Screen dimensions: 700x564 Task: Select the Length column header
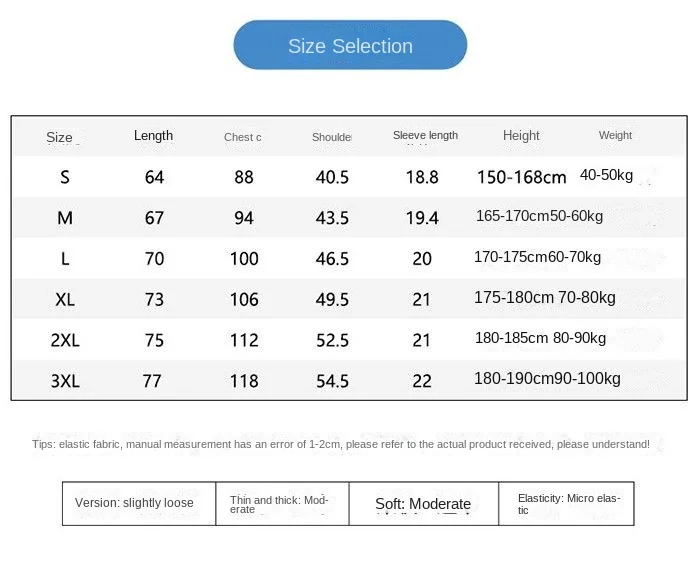[x=153, y=135]
